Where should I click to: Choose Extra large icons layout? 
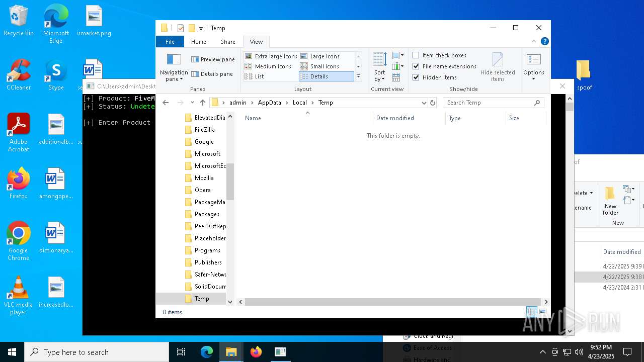(x=271, y=56)
